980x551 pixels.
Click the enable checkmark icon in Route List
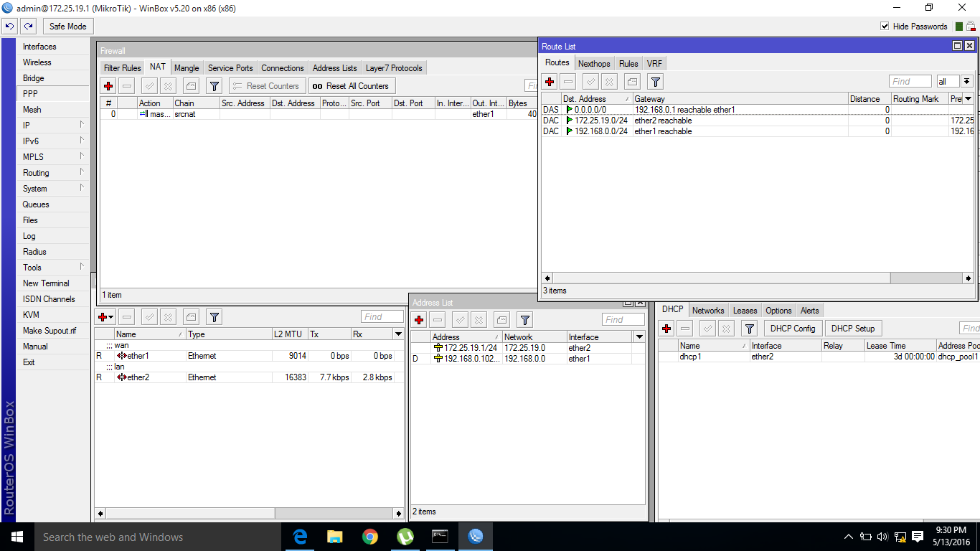coord(590,82)
